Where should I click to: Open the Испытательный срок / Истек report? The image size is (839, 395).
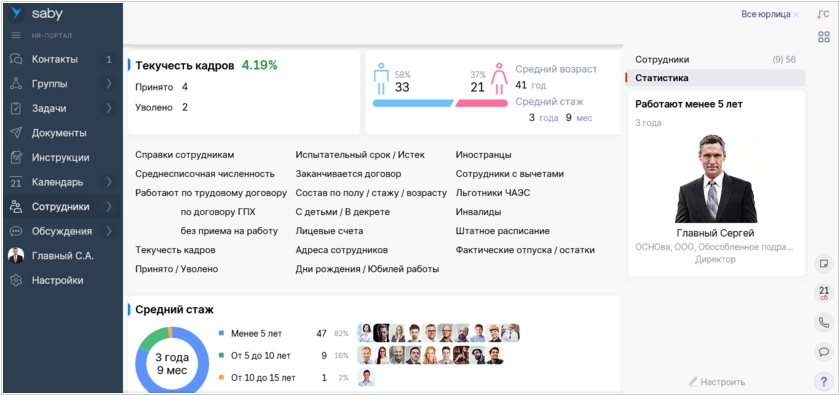[360, 155]
